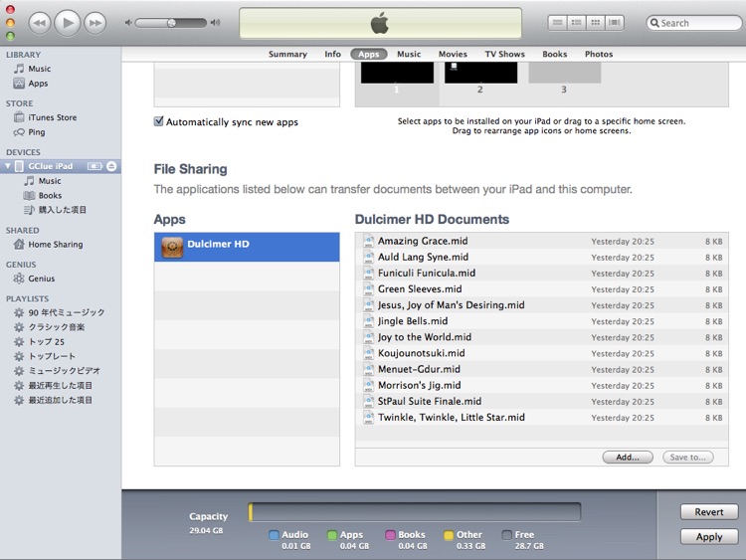Eject the GClue iPad
The image size is (746, 560).
click(111, 166)
